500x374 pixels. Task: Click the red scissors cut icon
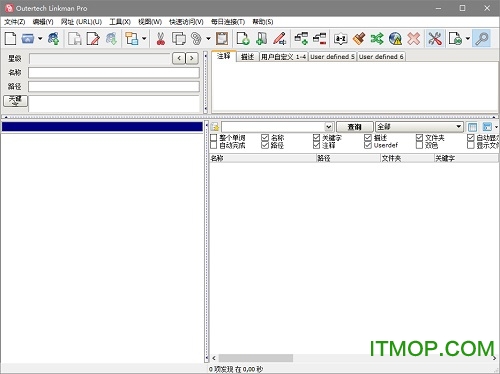click(161, 39)
